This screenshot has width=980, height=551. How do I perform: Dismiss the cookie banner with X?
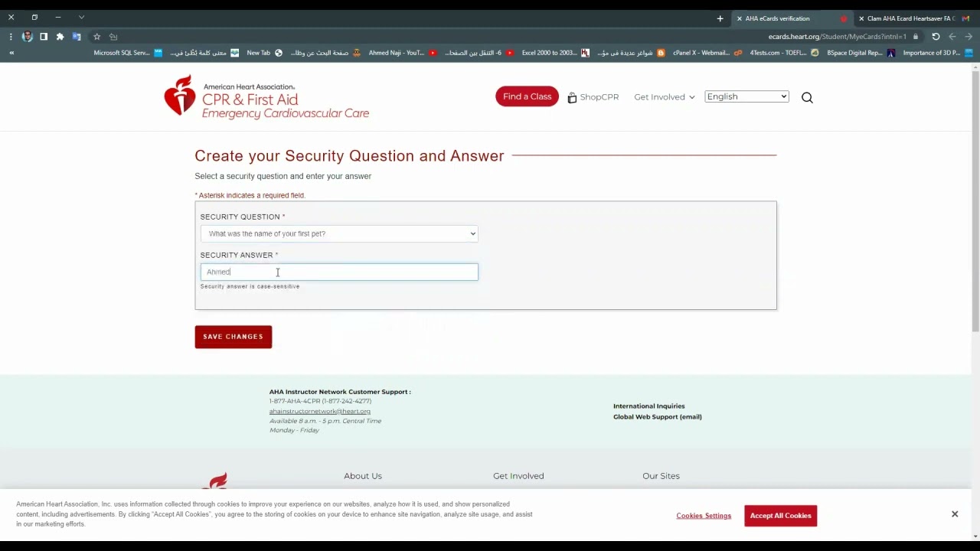pos(955,514)
